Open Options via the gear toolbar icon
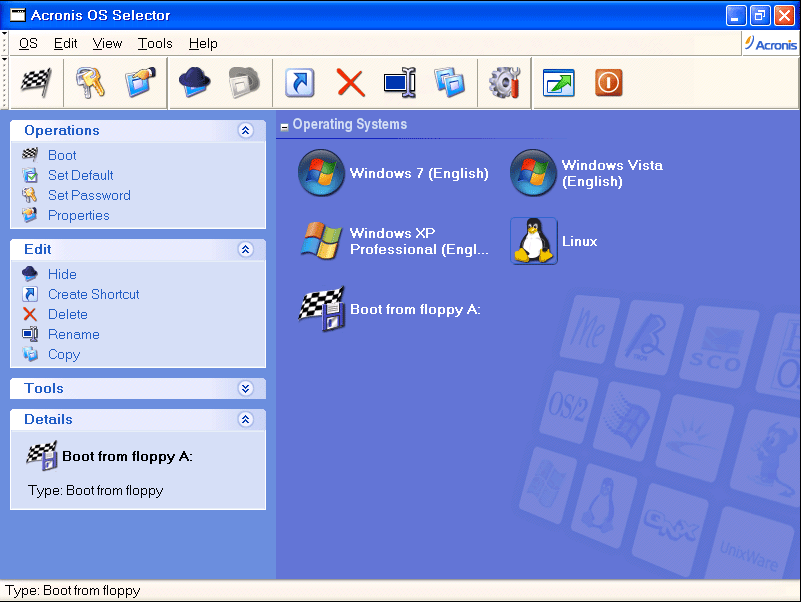The height and width of the screenshot is (602, 801). (x=505, y=82)
